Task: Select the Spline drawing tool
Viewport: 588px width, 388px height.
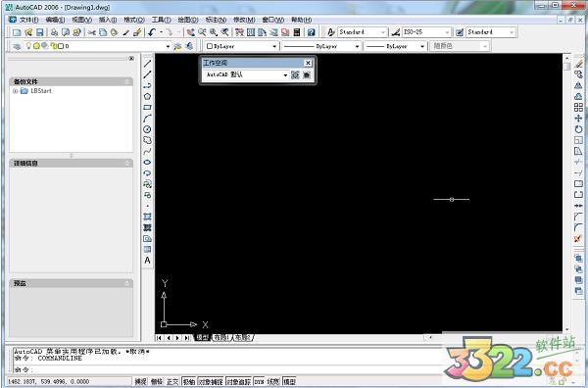Action: pos(147,151)
